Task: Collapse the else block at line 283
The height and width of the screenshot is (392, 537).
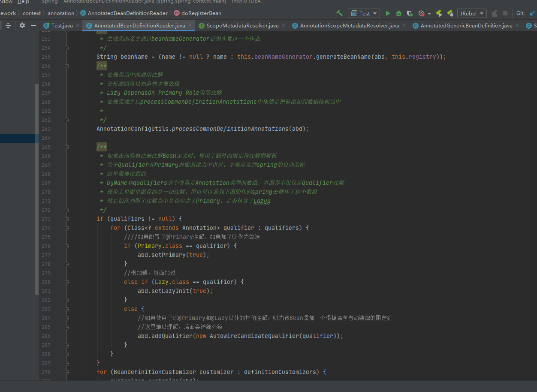Action: coord(66,309)
